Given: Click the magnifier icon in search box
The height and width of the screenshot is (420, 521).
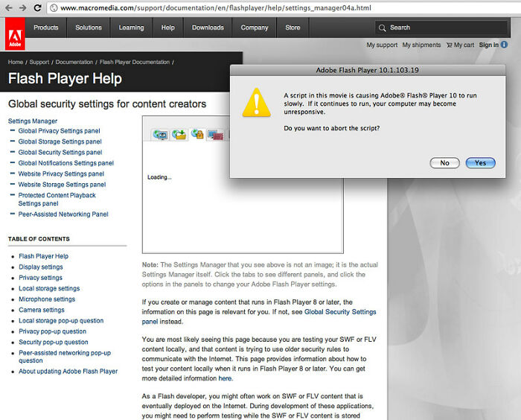Looking at the screenshot, I should point(382,28).
